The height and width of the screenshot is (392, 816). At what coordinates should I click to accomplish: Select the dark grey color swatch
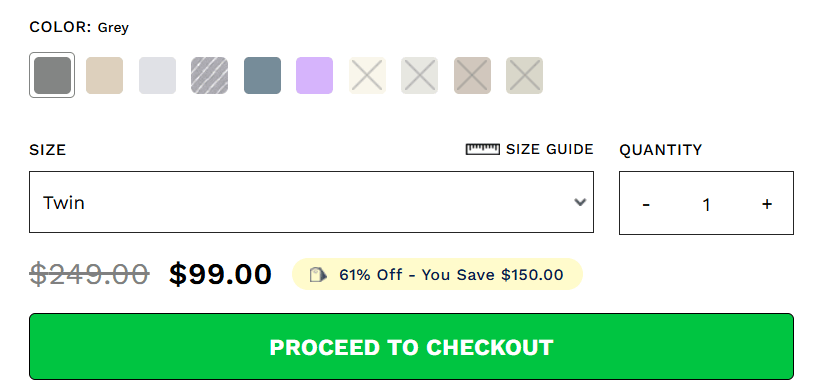[x=52, y=75]
